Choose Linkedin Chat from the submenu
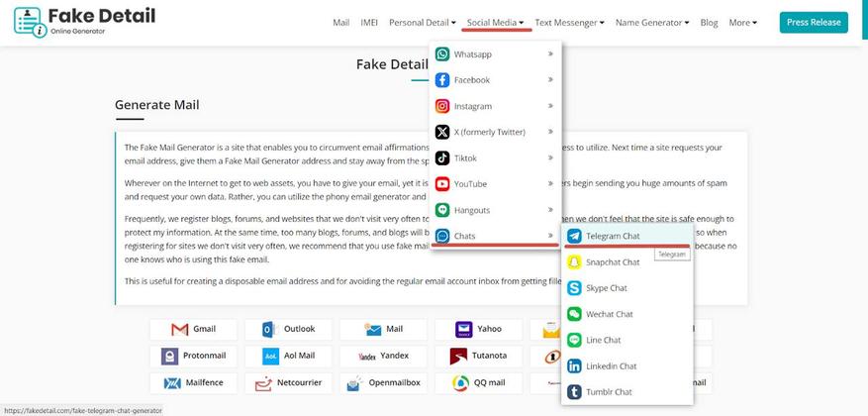Image resolution: width=868 pixels, height=416 pixels. coord(611,366)
